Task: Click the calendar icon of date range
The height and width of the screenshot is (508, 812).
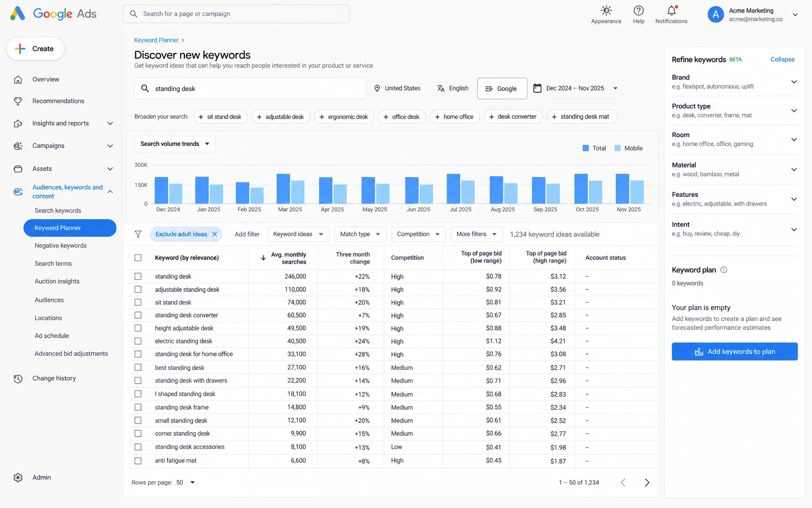Action: (537, 88)
